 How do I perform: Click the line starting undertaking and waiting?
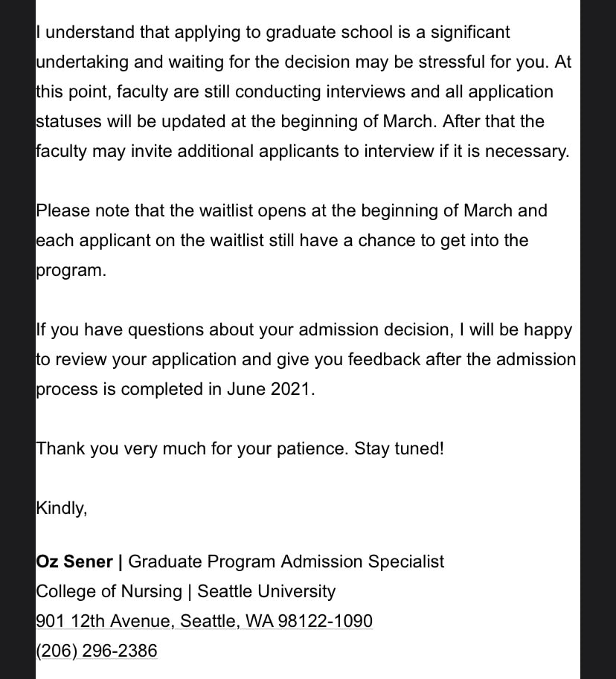(x=304, y=62)
